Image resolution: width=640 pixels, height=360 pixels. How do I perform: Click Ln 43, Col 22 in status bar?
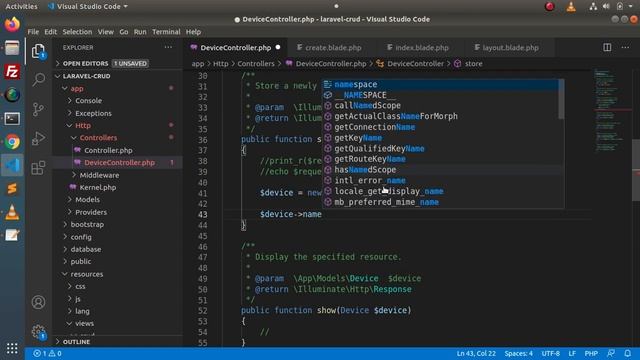pos(476,353)
